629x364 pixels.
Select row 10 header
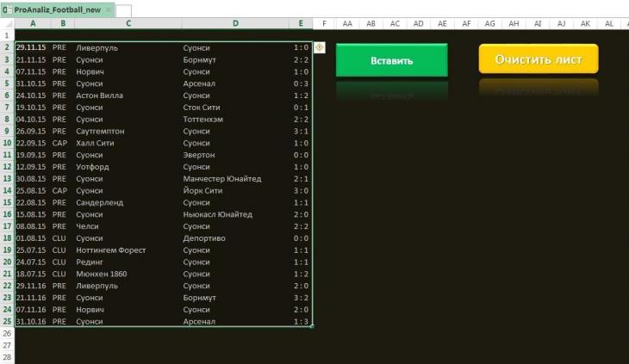pos(7,143)
